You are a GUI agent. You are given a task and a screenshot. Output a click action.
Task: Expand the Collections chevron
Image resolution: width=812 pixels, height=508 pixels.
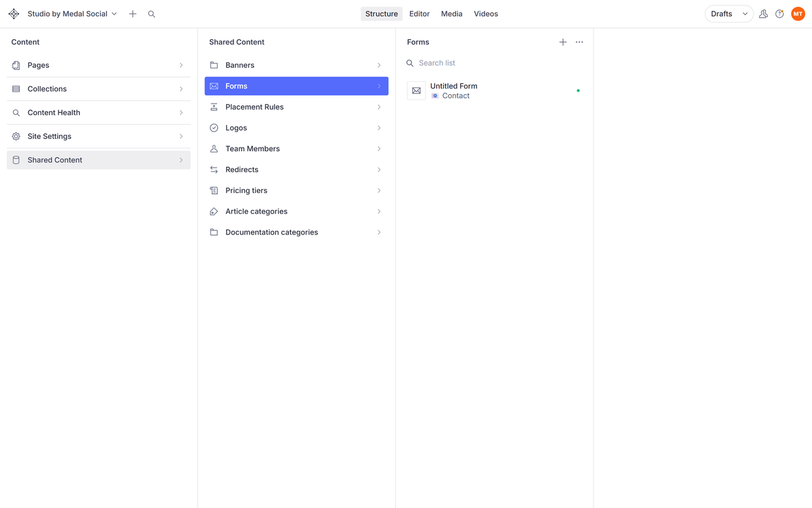181,89
